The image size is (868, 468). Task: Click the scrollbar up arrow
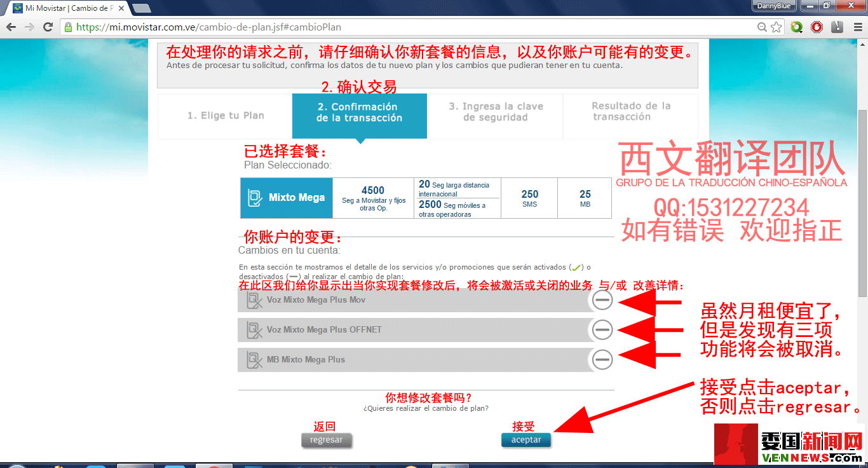click(862, 45)
